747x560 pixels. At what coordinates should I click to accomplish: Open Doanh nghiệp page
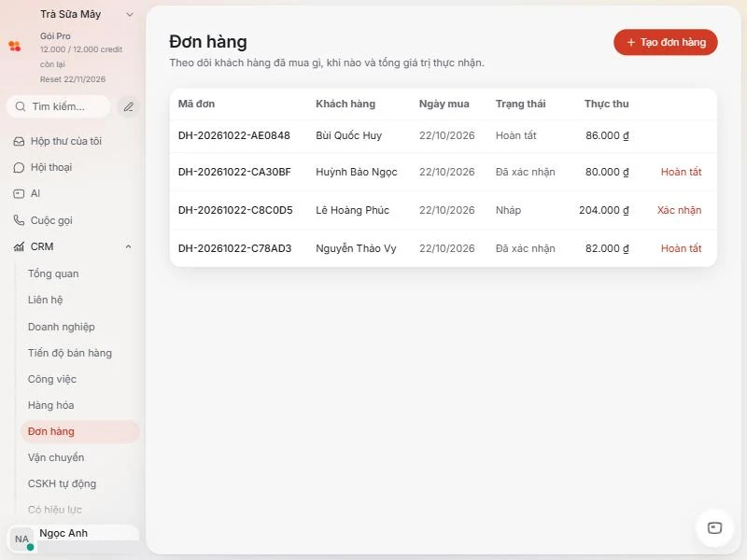62,327
